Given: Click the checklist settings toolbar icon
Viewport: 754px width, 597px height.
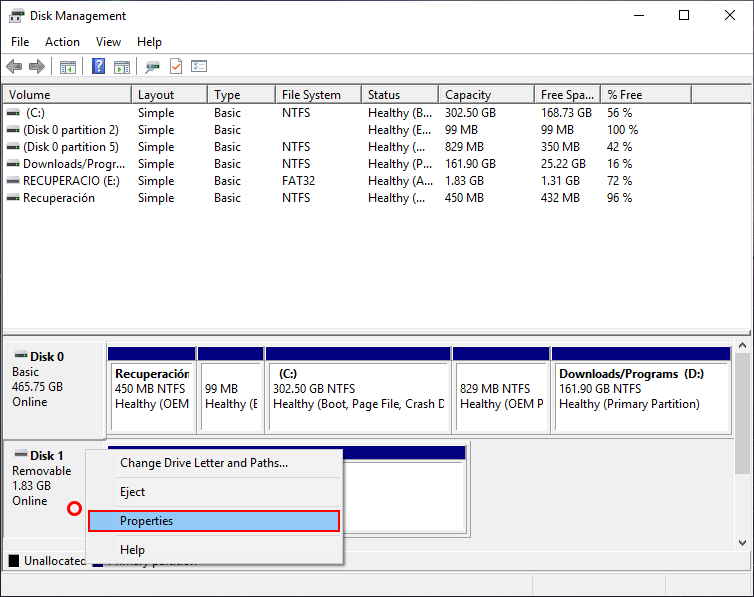Looking at the screenshot, I should pyautogui.click(x=199, y=66).
